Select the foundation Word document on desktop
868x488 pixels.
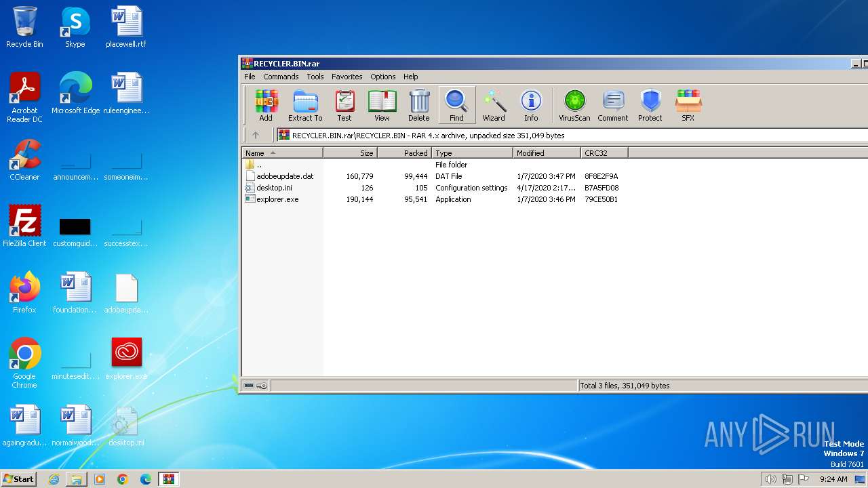(75, 293)
